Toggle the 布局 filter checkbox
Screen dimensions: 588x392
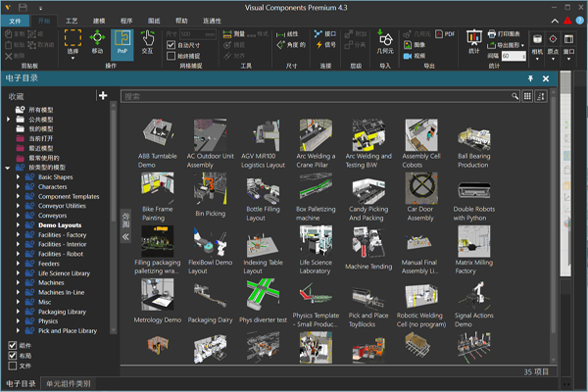tap(13, 355)
